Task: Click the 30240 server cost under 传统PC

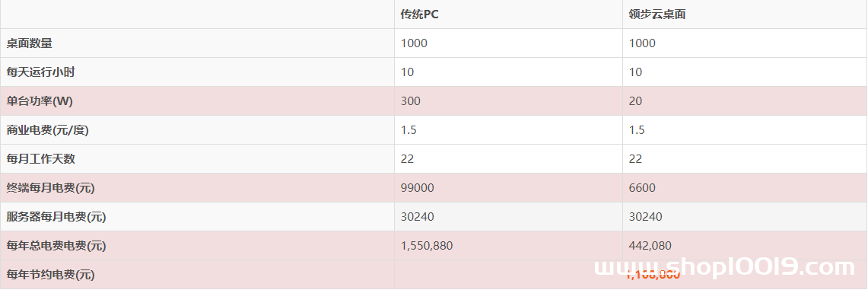Action: [x=418, y=217]
